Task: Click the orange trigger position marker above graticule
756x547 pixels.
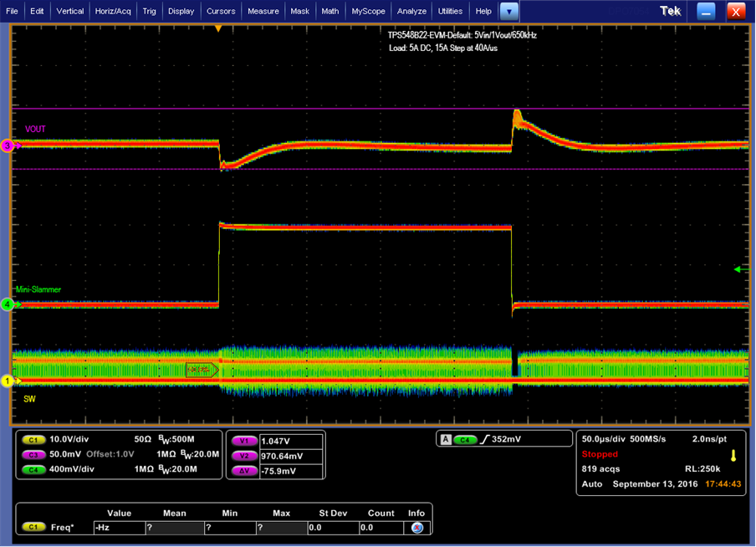Action: pyautogui.click(x=218, y=28)
